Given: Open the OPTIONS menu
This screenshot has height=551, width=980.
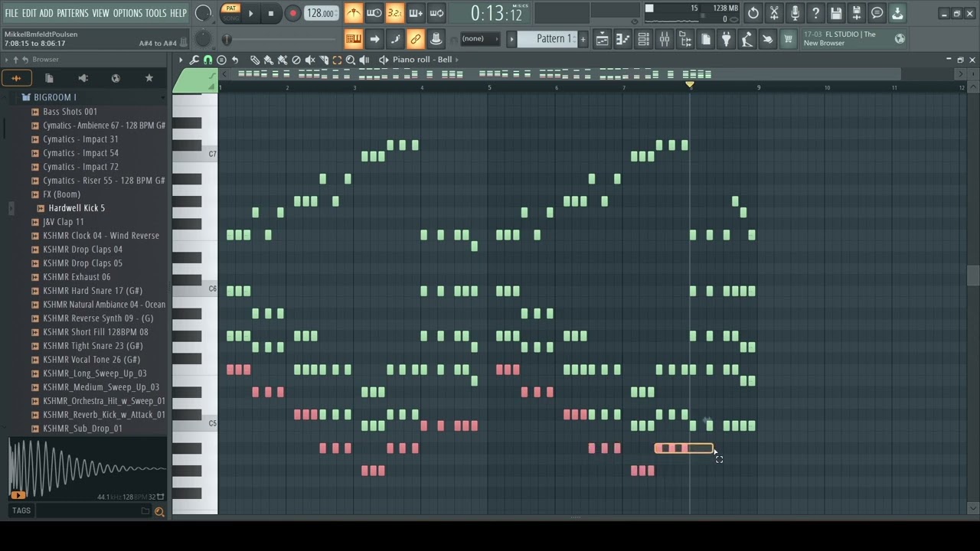Looking at the screenshot, I should 128,13.
